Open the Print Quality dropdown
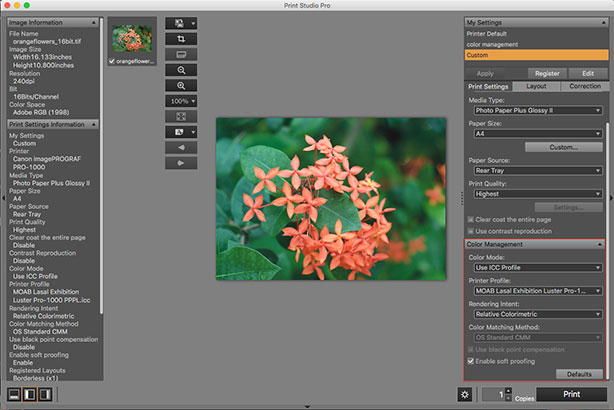614x410 pixels. pyautogui.click(x=538, y=194)
